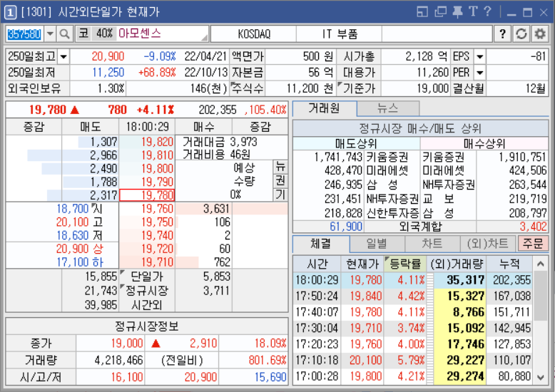
Task: Select the 체결 tab
Action: [321, 244]
